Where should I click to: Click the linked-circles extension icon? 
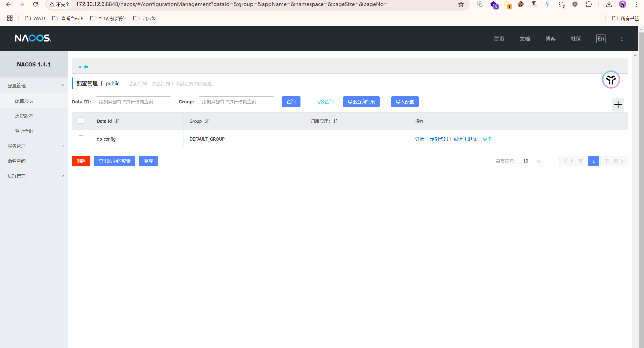tap(479, 4)
